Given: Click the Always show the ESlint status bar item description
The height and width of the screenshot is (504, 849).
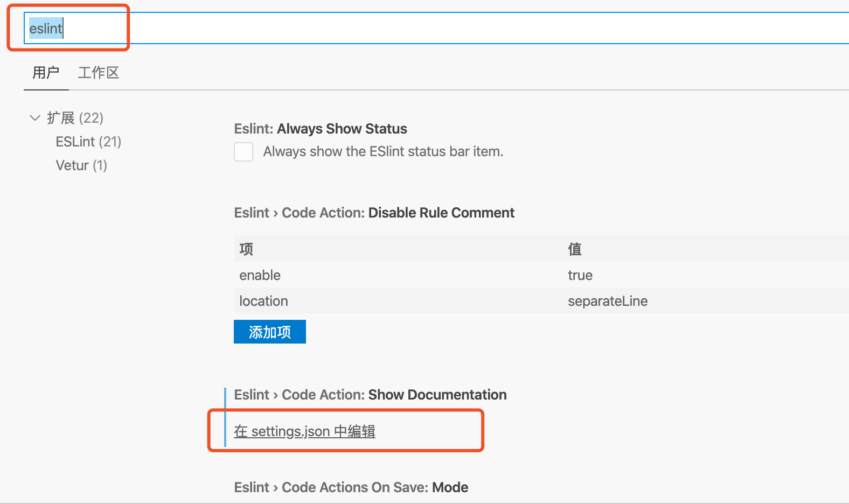Looking at the screenshot, I should (383, 152).
